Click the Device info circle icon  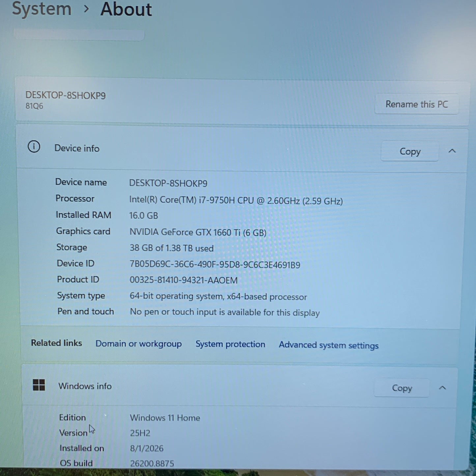pyautogui.click(x=34, y=147)
